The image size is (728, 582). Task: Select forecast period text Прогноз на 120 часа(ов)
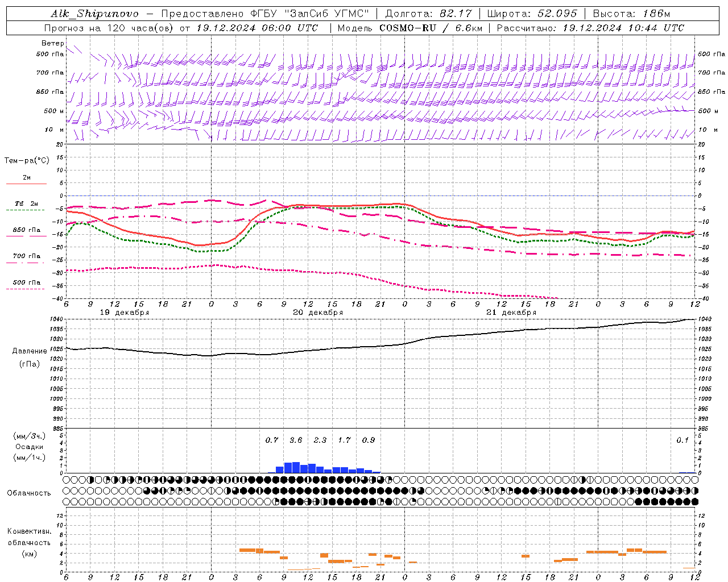109,28
